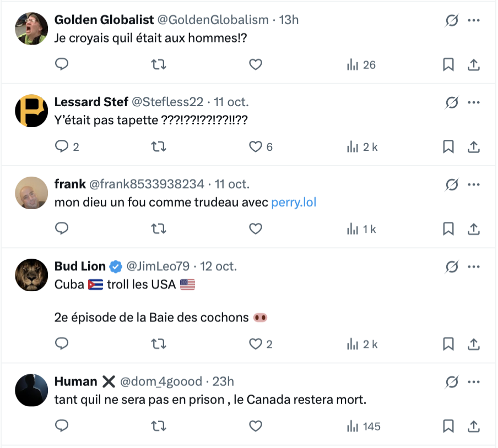Screen dimensions: 498x448
Task: Open Golden Globalist's profile name
Action: click(x=104, y=20)
